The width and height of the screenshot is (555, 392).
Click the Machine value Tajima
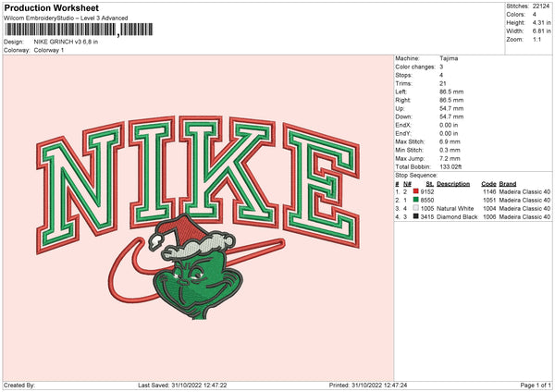(449, 58)
